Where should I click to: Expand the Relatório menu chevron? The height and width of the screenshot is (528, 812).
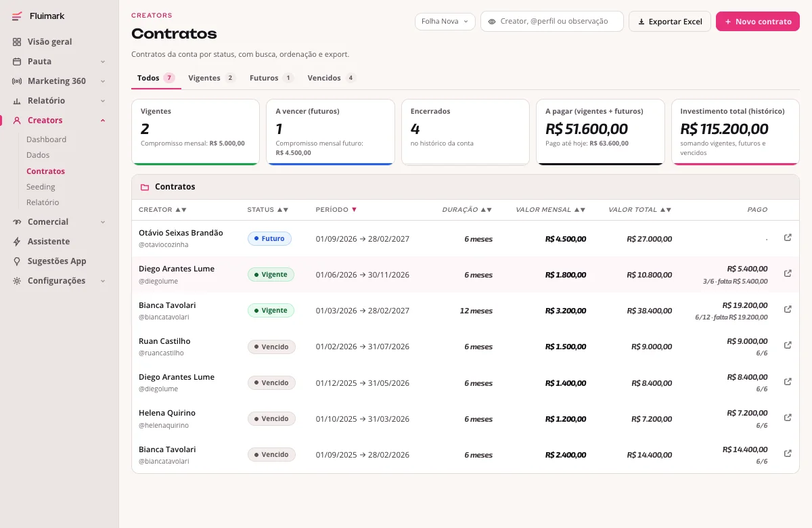pos(103,101)
